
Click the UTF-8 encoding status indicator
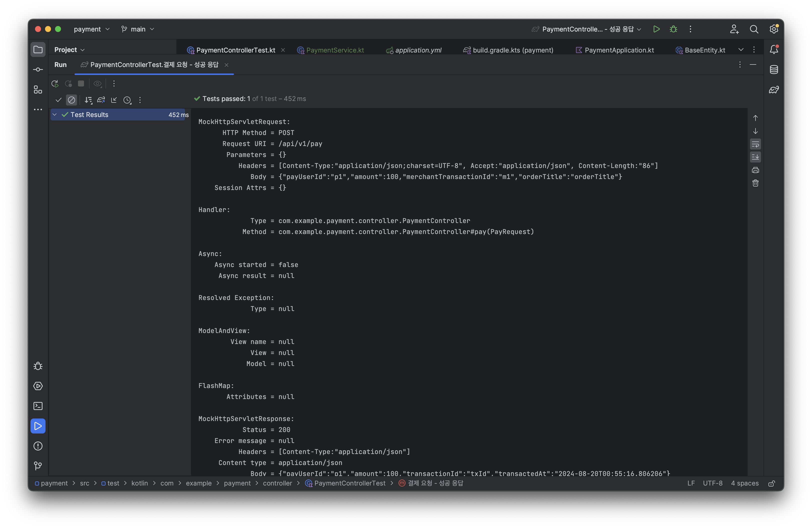(x=712, y=483)
